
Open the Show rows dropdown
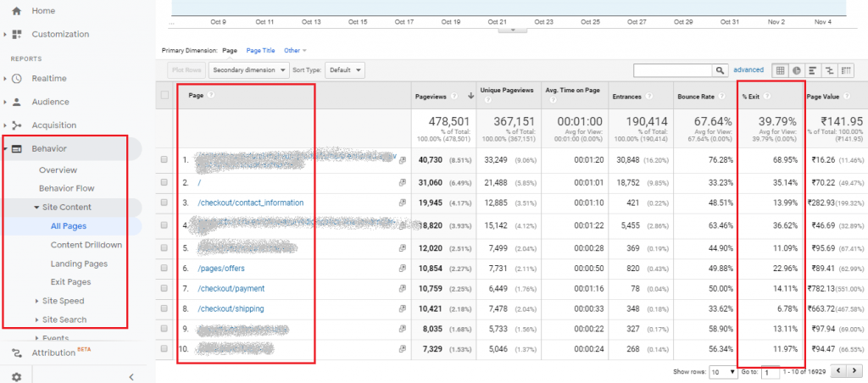click(x=724, y=371)
